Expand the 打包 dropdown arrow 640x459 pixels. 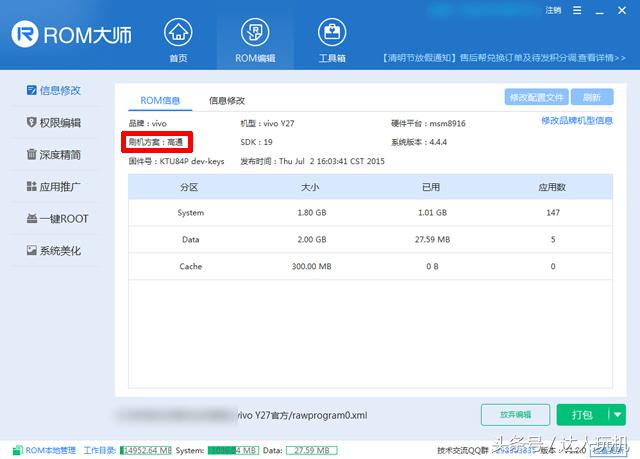[616, 414]
